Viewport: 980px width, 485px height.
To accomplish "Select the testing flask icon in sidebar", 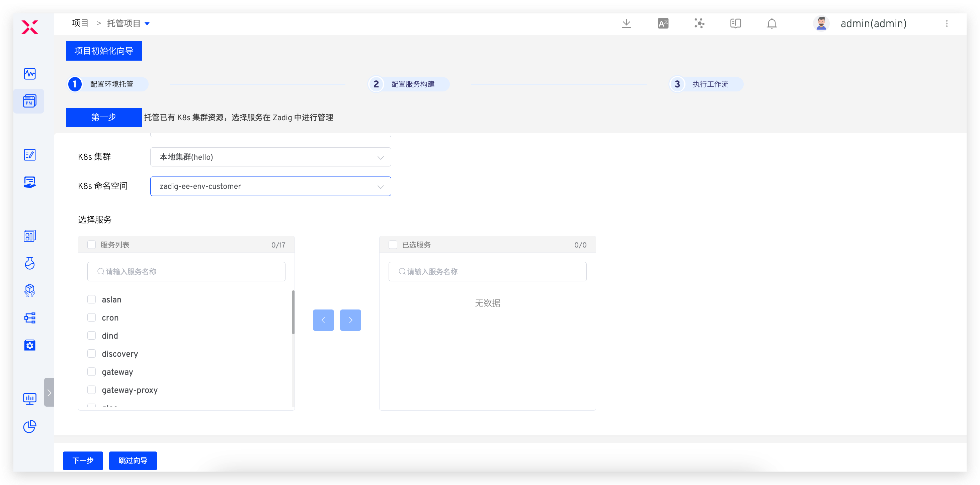I will pyautogui.click(x=30, y=263).
